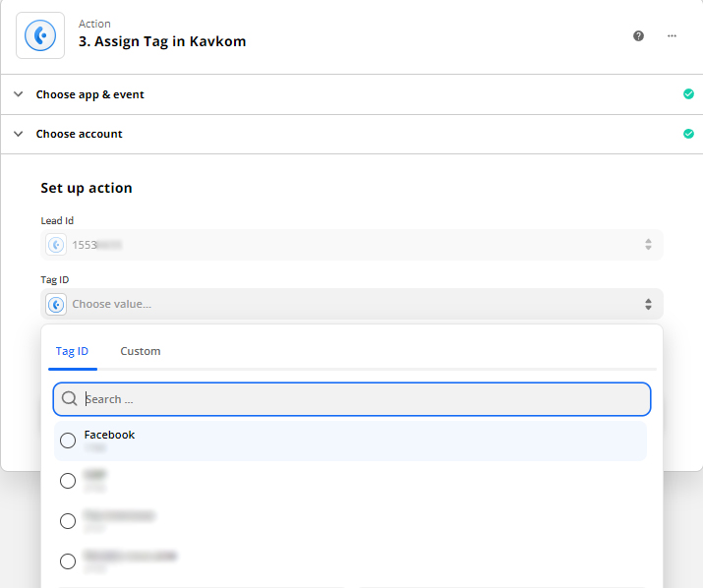The height and width of the screenshot is (588, 703).
Task: Expand the Choose account section chevron
Action: point(18,134)
